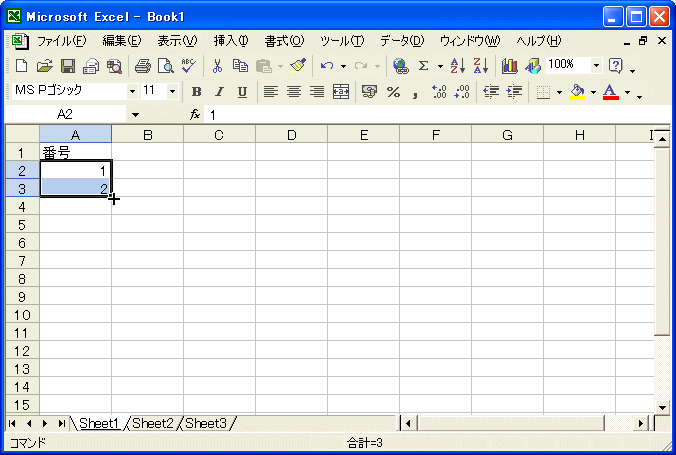The width and height of the screenshot is (676, 455).
Task: Open a file with folder icon
Action: (x=44, y=66)
